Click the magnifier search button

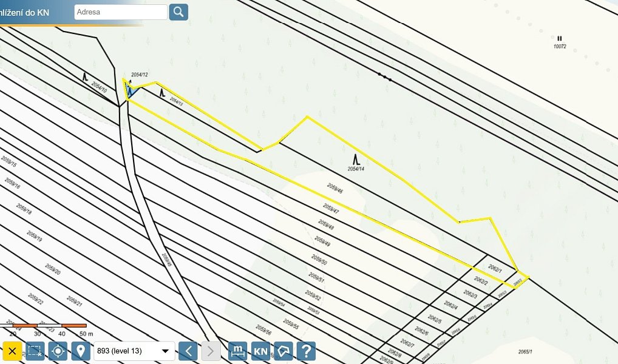click(178, 12)
